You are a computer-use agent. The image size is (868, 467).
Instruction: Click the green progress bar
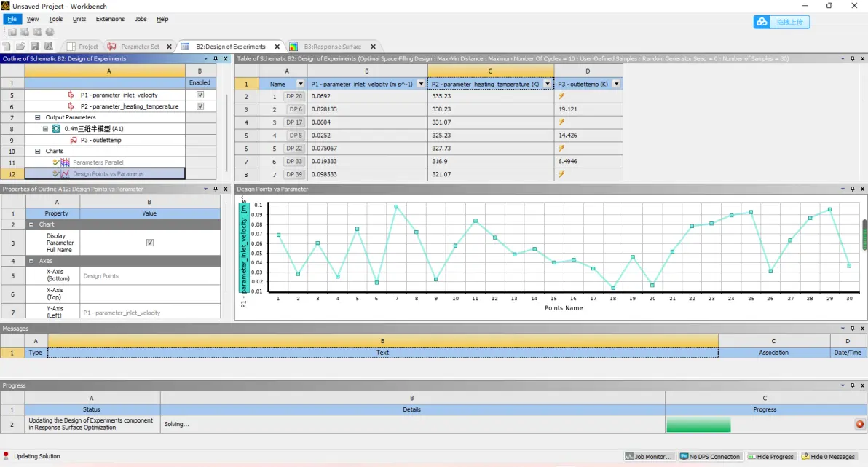pyautogui.click(x=698, y=424)
